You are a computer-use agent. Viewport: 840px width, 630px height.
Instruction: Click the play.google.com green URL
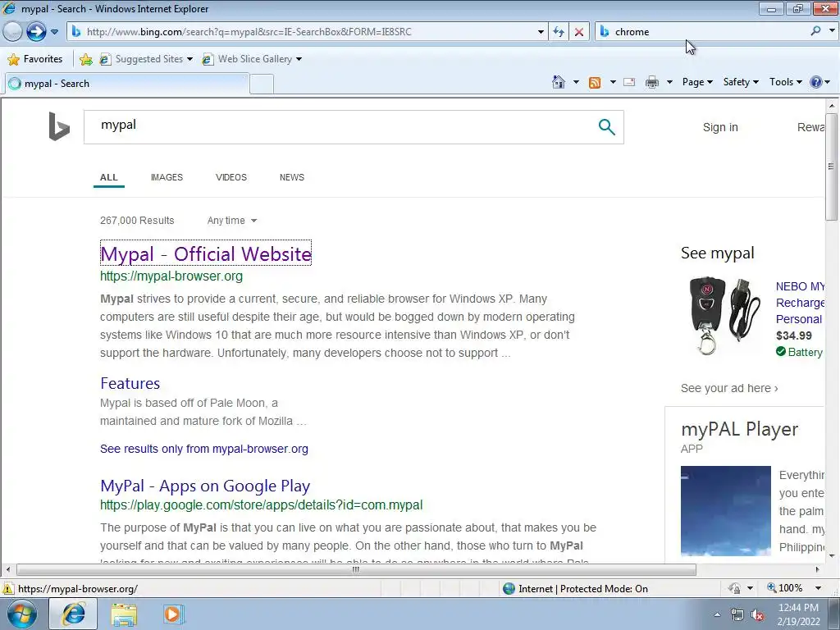(x=262, y=505)
